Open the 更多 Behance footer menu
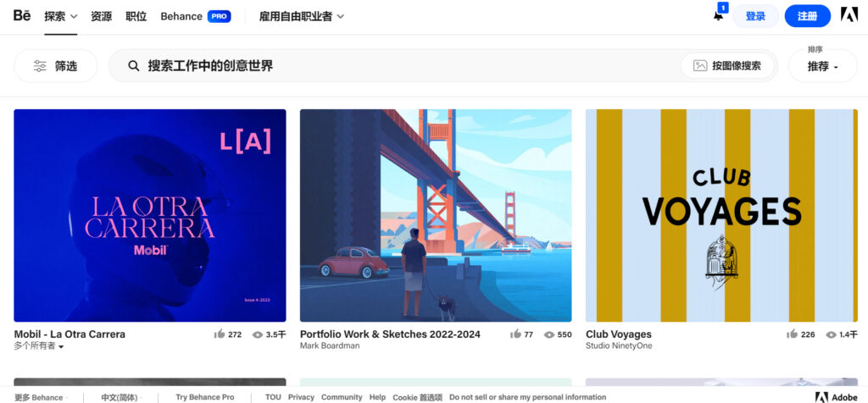Image resolution: width=868 pixels, height=403 pixels. [42, 397]
